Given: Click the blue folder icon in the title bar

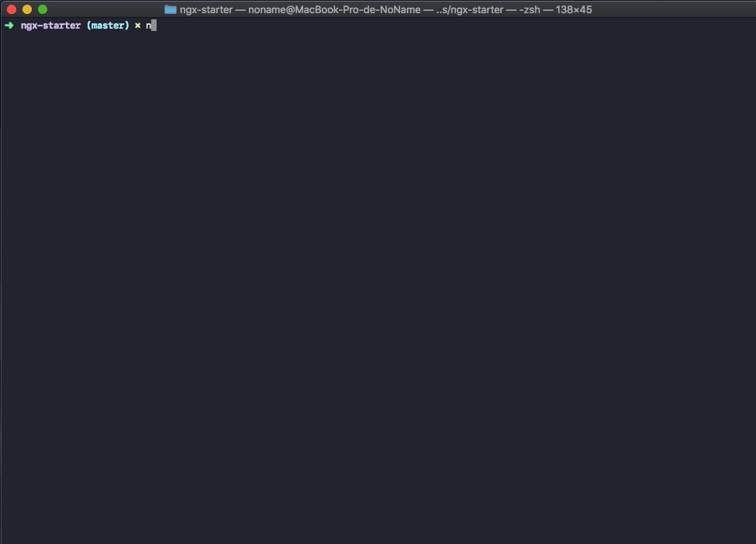Looking at the screenshot, I should [x=170, y=9].
